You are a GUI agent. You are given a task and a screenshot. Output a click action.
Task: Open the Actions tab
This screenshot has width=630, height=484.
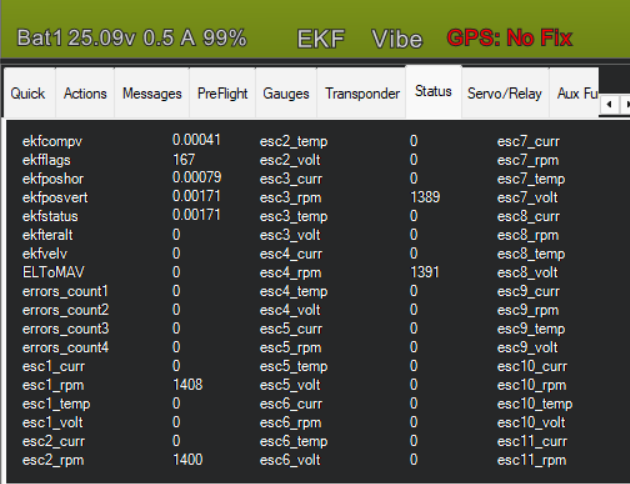pyautogui.click(x=85, y=93)
